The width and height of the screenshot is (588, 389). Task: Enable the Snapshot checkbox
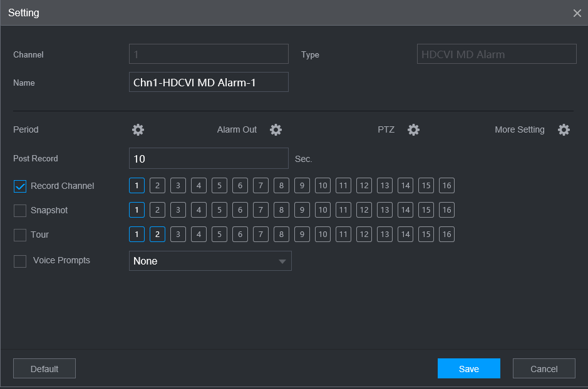point(20,211)
